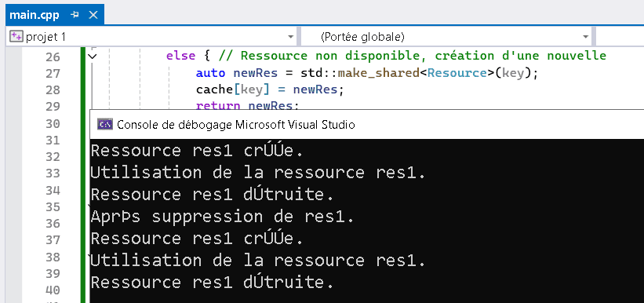Click line number 40 in the gutter
Image resolution: width=644 pixels, height=303 pixels.
click(53, 290)
